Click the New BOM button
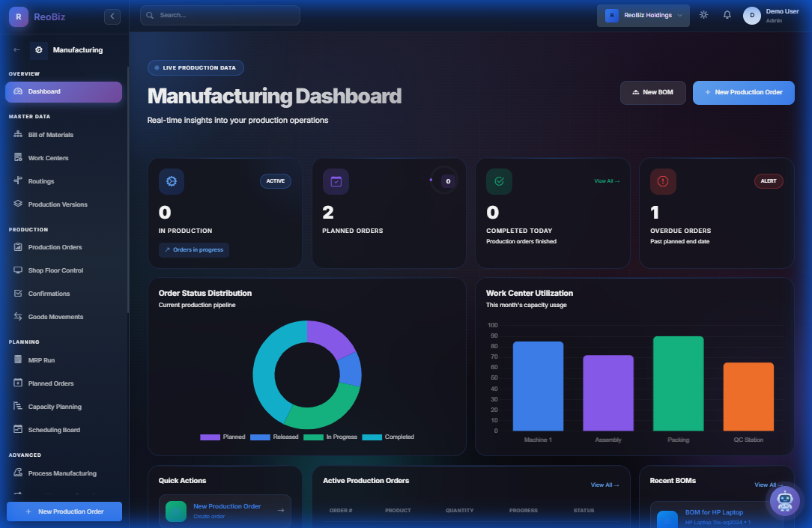The height and width of the screenshot is (528, 812). tap(652, 92)
